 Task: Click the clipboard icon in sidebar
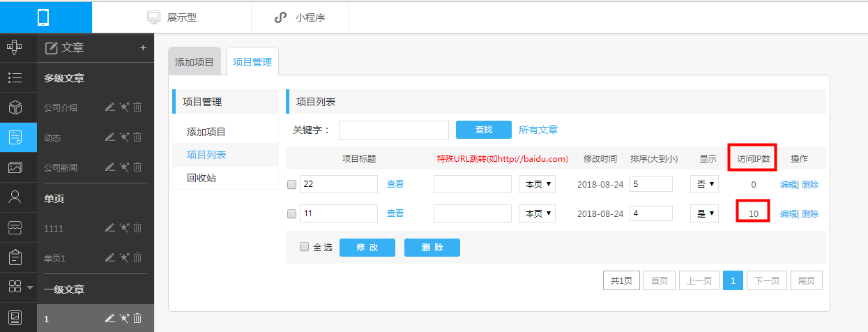(x=15, y=257)
